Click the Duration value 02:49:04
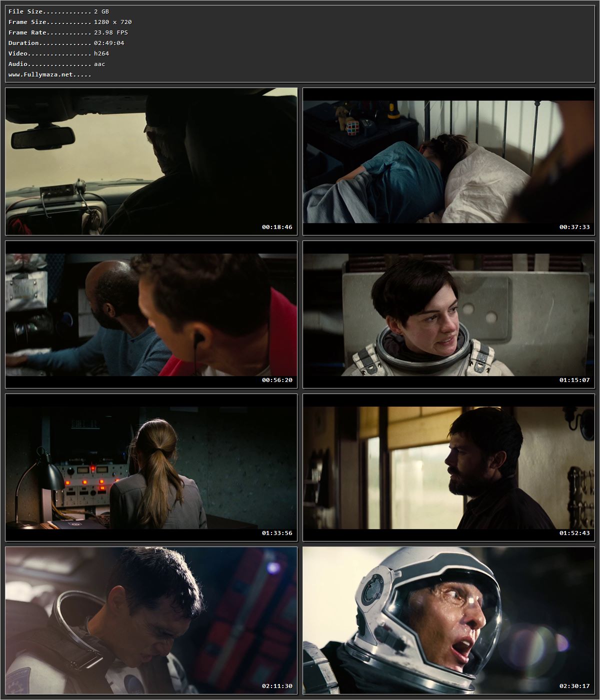Image resolution: width=600 pixels, height=700 pixels. [x=109, y=43]
